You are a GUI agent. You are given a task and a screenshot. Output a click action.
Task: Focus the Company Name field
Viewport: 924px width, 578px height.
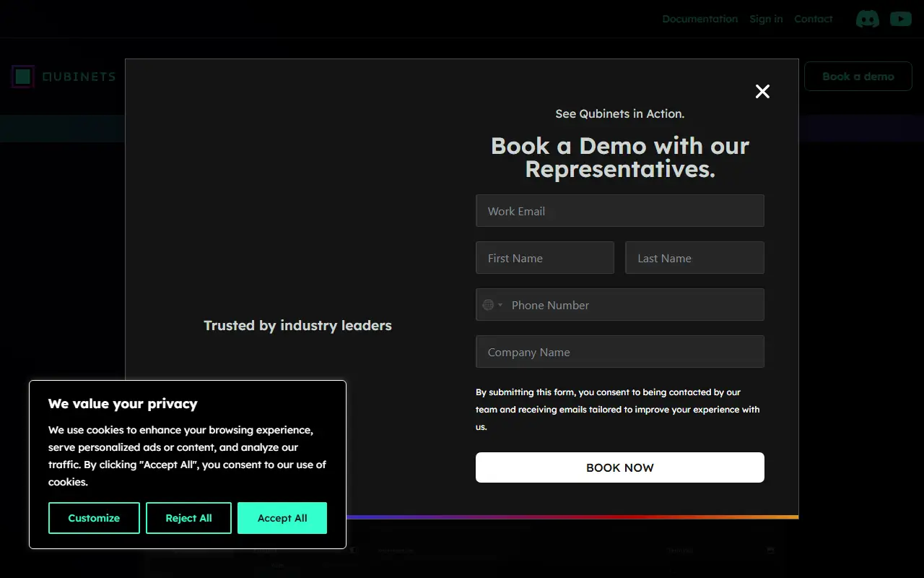(620, 352)
